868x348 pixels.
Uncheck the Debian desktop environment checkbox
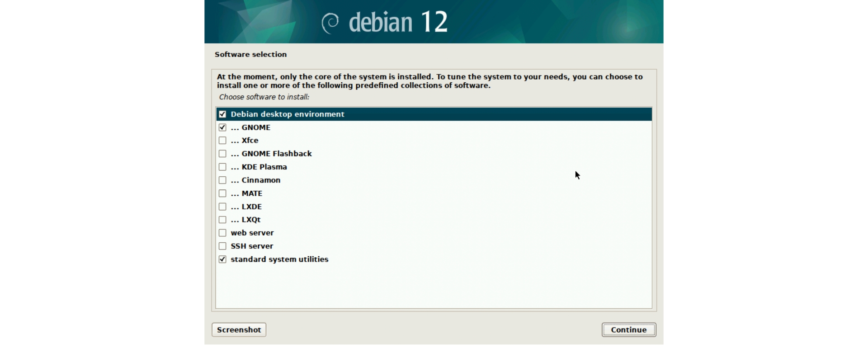[x=222, y=114]
